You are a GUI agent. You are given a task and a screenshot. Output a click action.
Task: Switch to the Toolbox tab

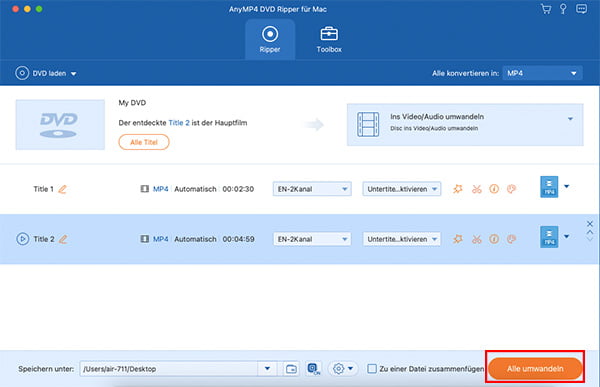pyautogui.click(x=329, y=39)
